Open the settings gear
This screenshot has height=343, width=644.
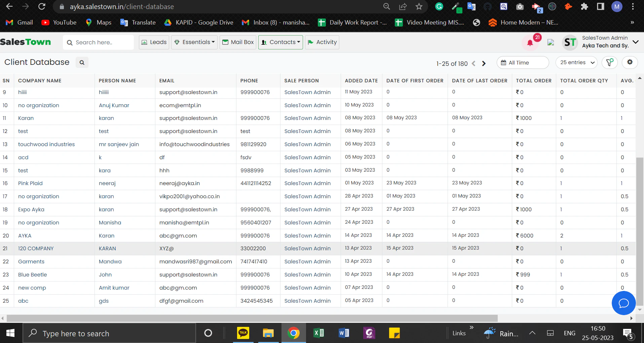(630, 62)
